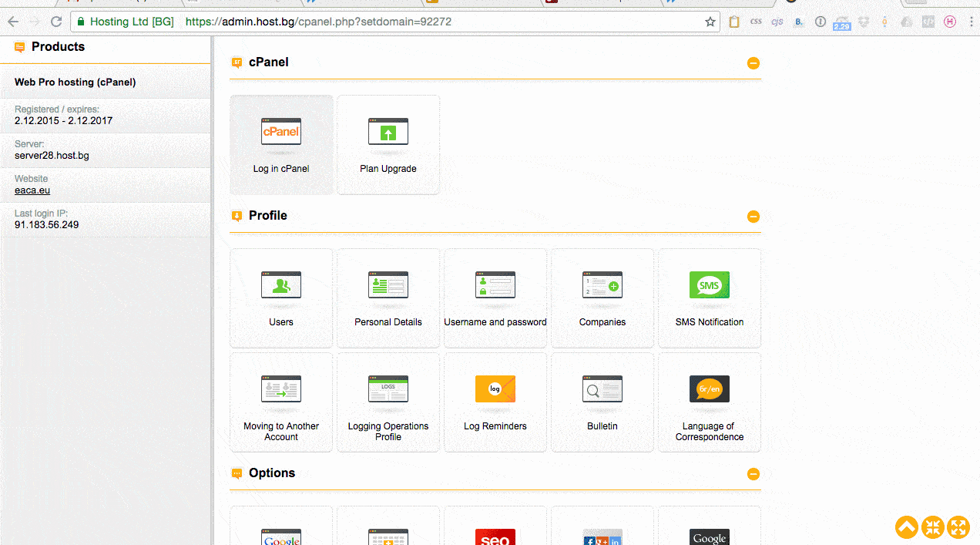The width and height of the screenshot is (980, 545).
Task: Click the 91.183.56.249 last login IP
Action: (46, 225)
